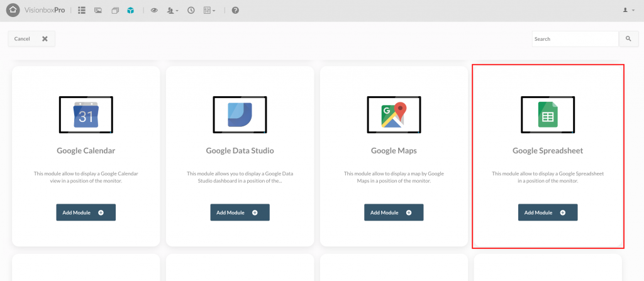Click the VisionboxPro logo text
Screen dimensions: 644x281
[45, 10]
